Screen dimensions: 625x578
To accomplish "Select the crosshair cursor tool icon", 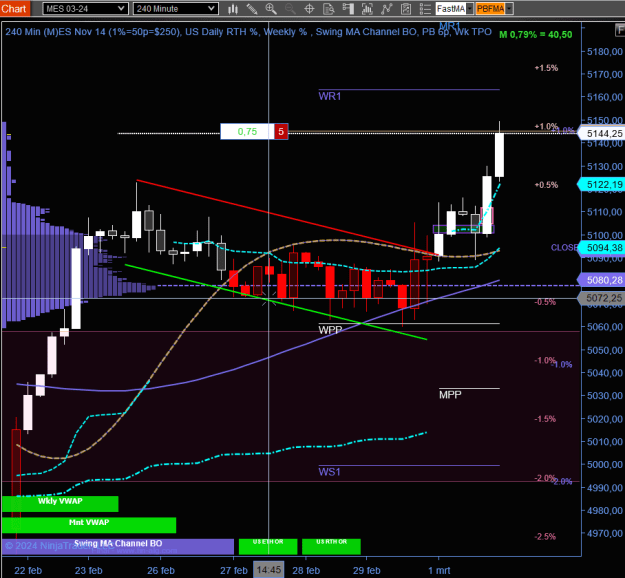I will tap(309, 9).
